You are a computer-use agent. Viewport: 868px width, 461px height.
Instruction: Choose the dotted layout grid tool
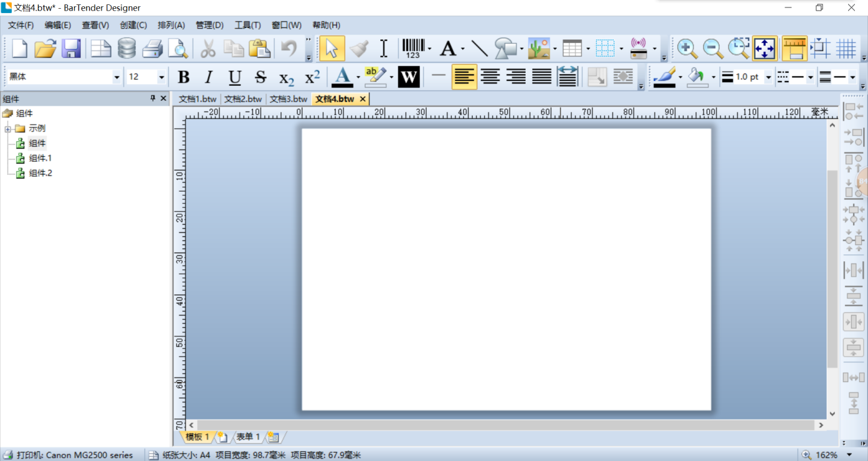605,49
